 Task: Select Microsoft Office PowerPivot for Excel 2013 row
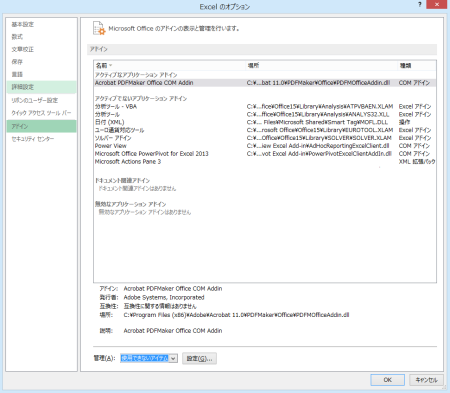pos(265,154)
